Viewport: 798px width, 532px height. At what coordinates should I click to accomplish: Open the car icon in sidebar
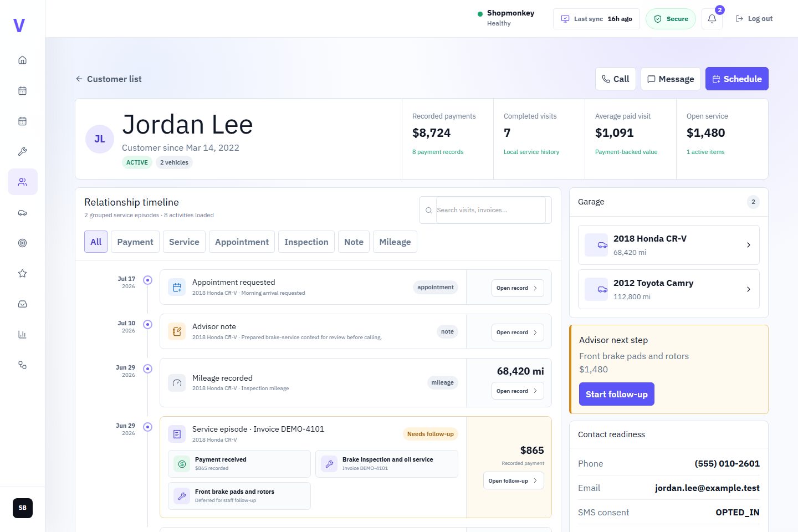[x=22, y=212]
